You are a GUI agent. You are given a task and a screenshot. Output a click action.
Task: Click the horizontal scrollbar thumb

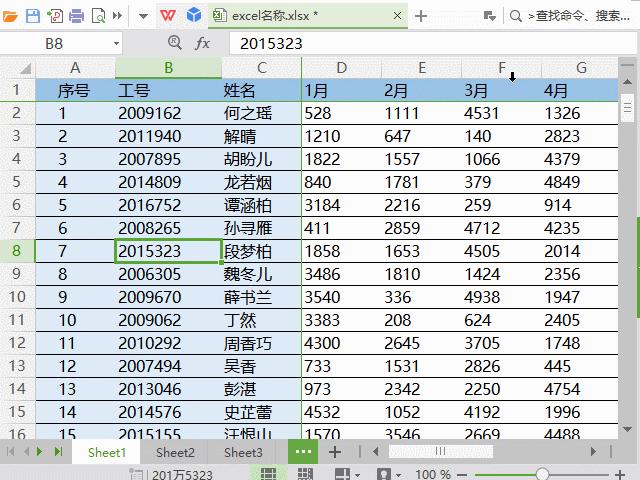pyautogui.click(x=441, y=451)
